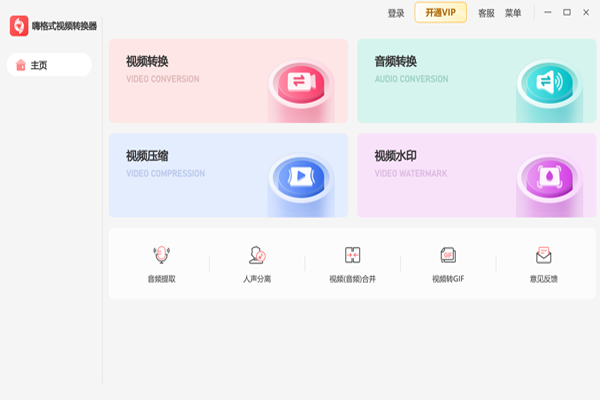Click the audio conversion speaker icon
Image resolution: width=600 pixels, height=400 pixels.
549,81
